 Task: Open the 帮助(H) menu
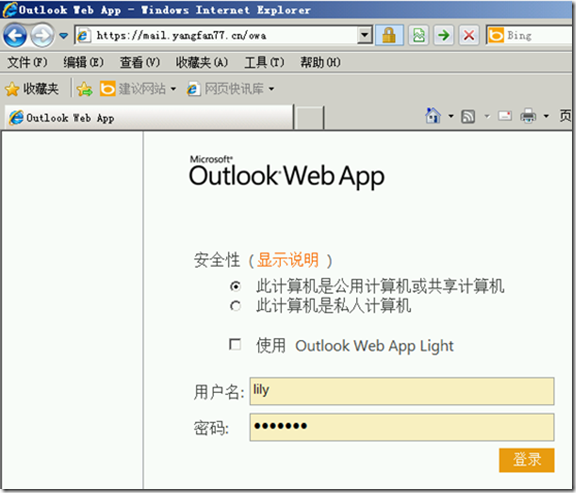(320, 62)
